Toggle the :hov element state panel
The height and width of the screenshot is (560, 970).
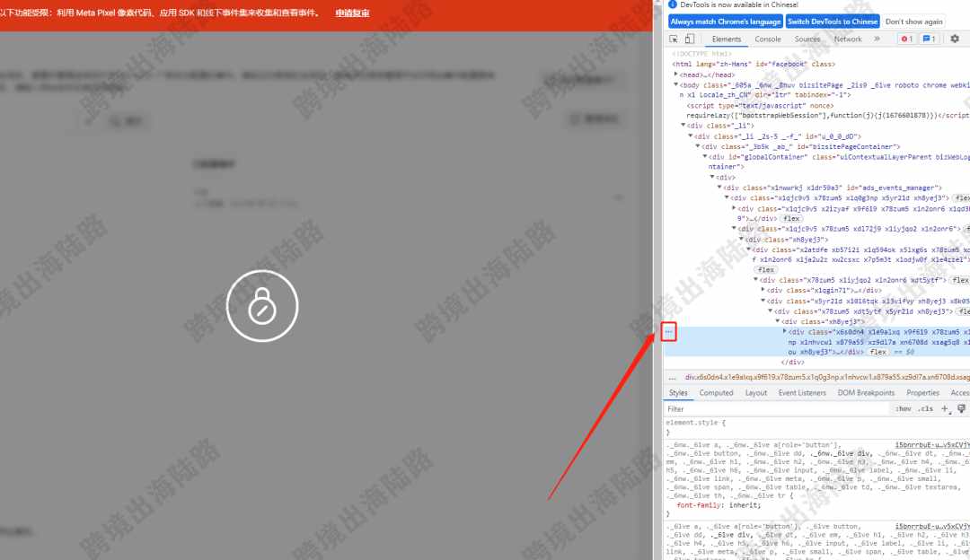904,408
